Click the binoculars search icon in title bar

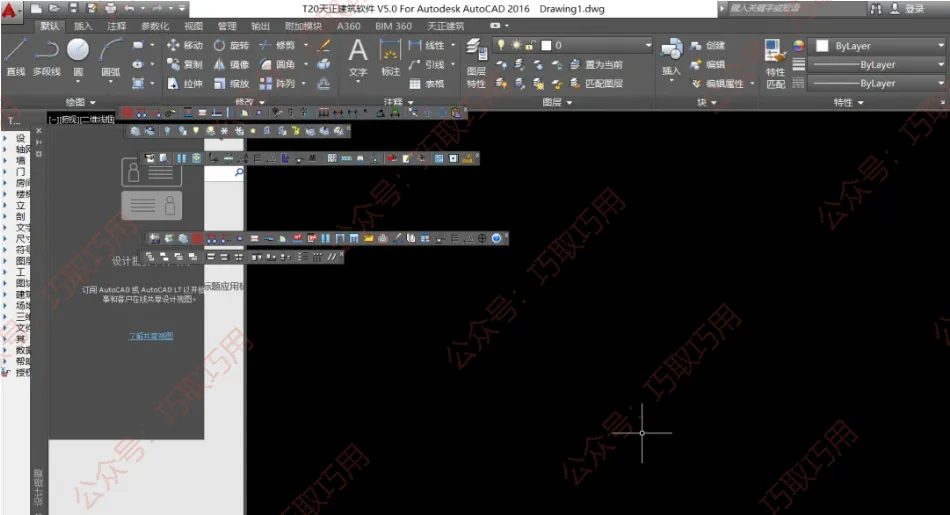[876, 8]
